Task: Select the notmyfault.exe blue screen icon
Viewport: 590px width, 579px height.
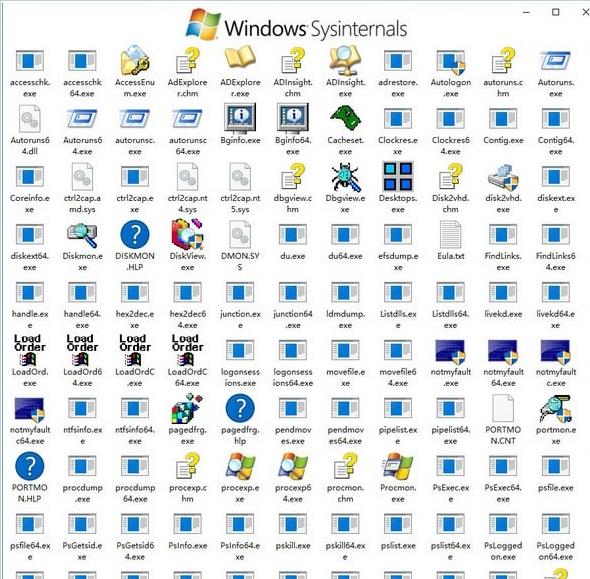Action: [x=450, y=352]
